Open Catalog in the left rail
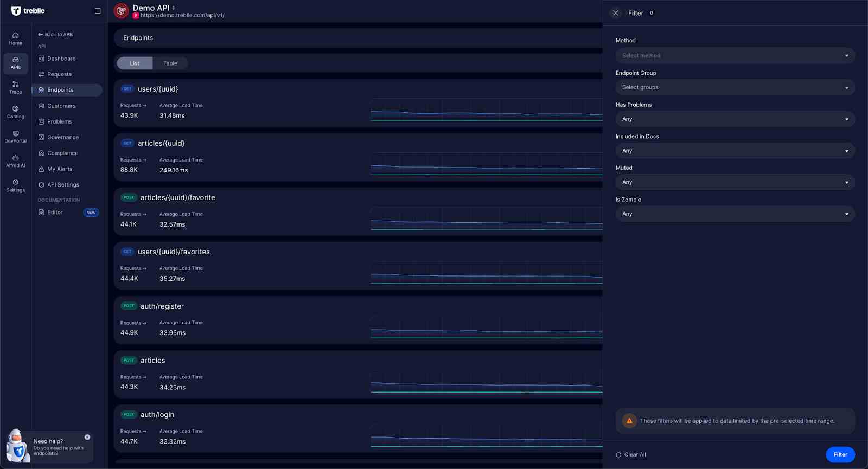 (x=16, y=112)
